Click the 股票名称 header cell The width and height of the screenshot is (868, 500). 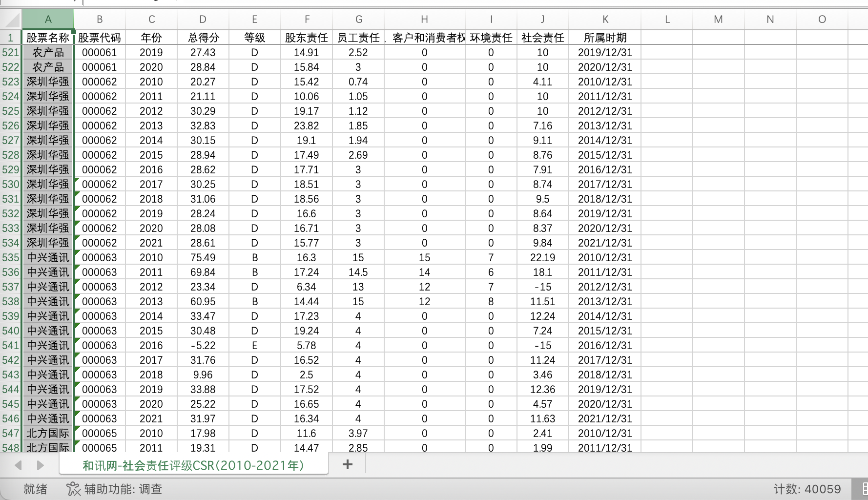tap(48, 38)
